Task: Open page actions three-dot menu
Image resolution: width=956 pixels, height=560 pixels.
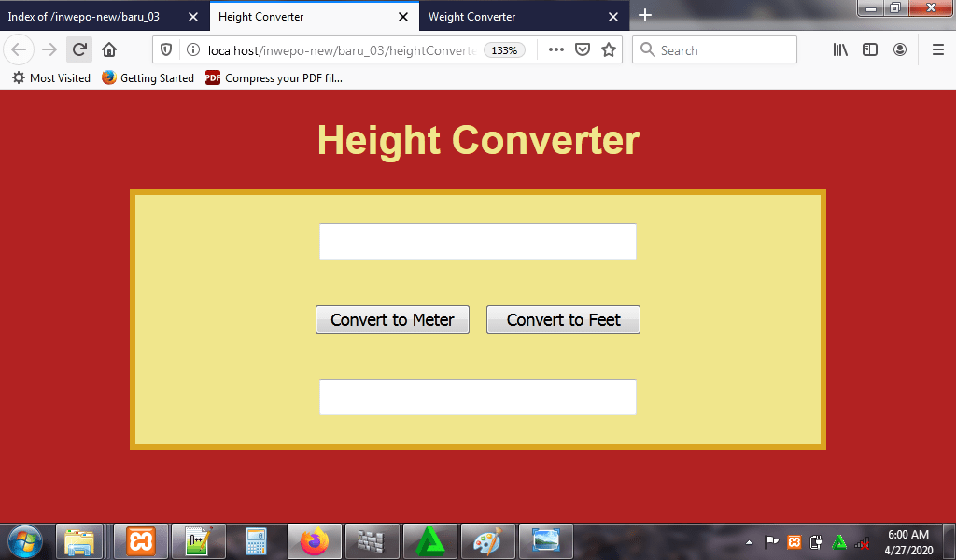Action: click(x=556, y=50)
